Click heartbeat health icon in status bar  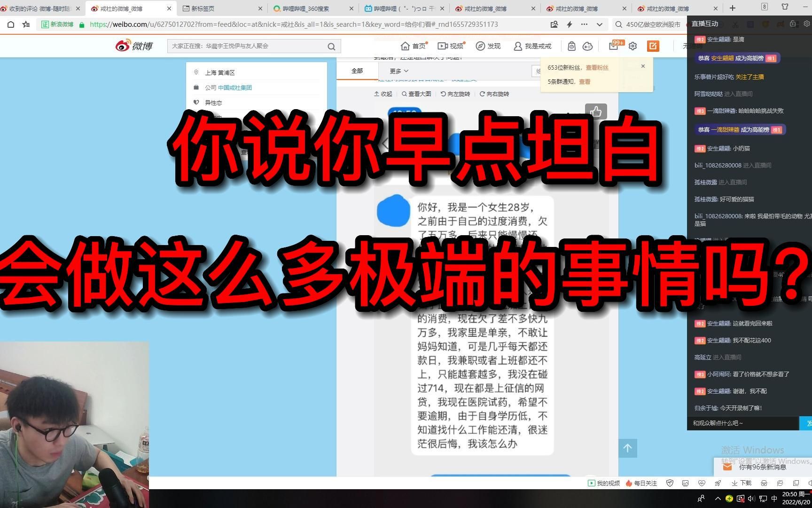(x=702, y=483)
